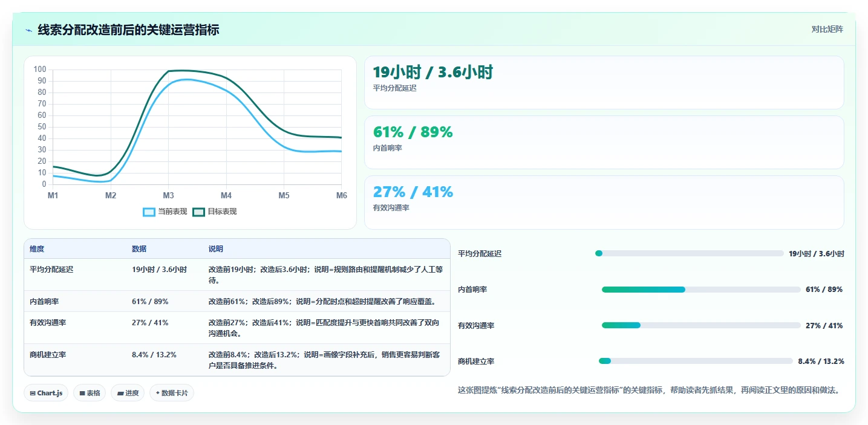Click the 数据卡片 tag chip
The width and height of the screenshot is (868, 425).
click(172, 393)
